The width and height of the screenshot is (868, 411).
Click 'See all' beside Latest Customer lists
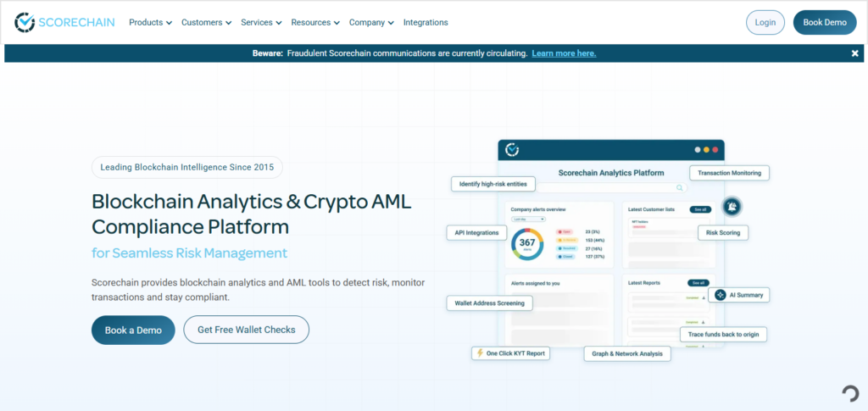tap(699, 209)
